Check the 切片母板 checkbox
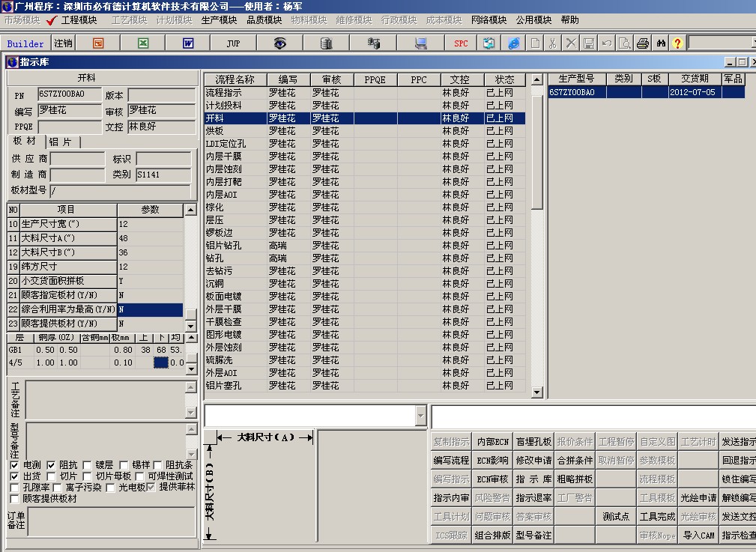This screenshot has height=552, width=756. tap(87, 476)
